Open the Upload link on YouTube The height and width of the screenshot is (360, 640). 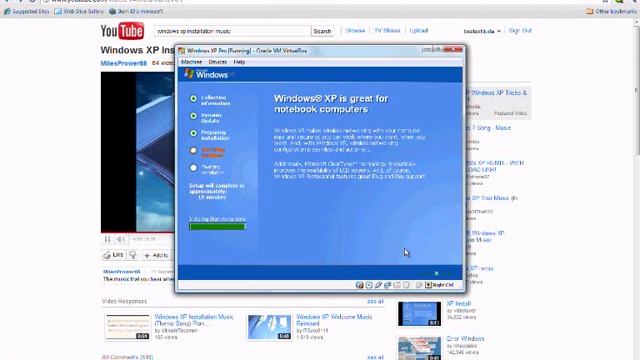pyautogui.click(x=419, y=31)
